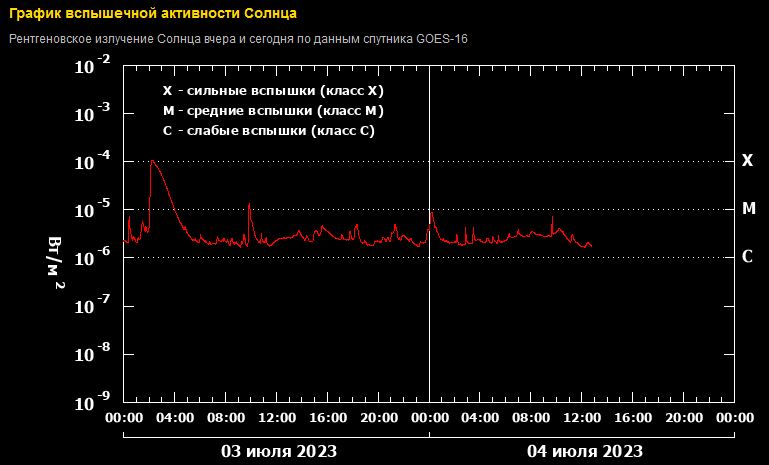Click legend line "М - средние вспышки (класс М)"
This screenshot has height=465, width=769.
pos(273,111)
